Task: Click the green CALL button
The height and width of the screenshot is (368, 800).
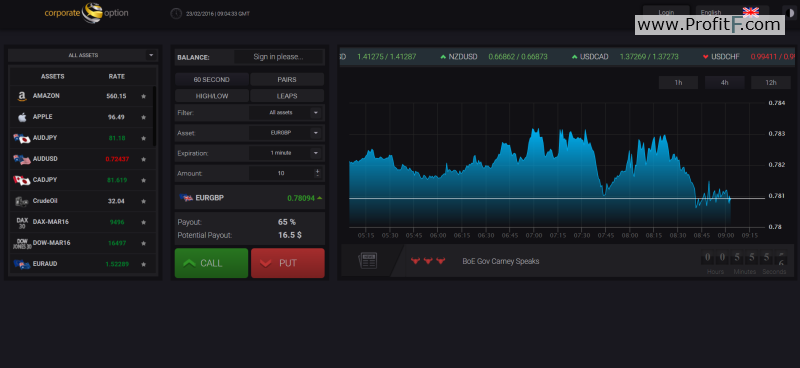Action: (211, 263)
